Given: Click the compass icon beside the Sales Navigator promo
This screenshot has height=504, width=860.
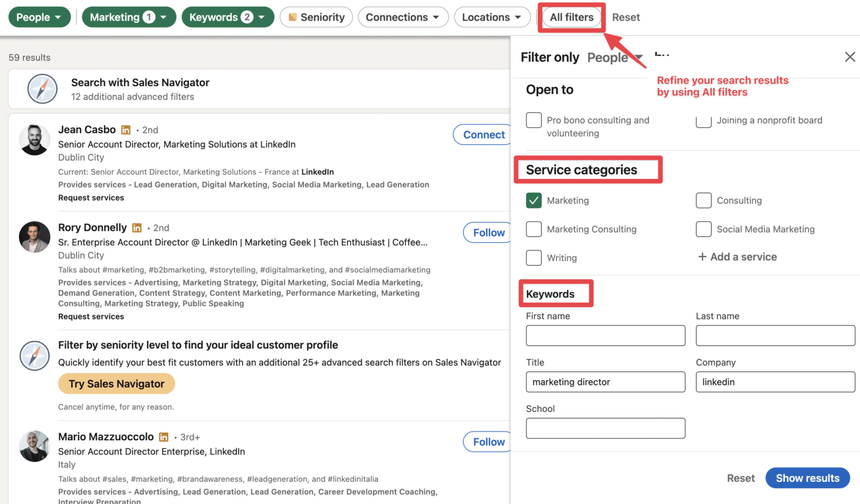Looking at the screenshot, I should pos(34,356).
